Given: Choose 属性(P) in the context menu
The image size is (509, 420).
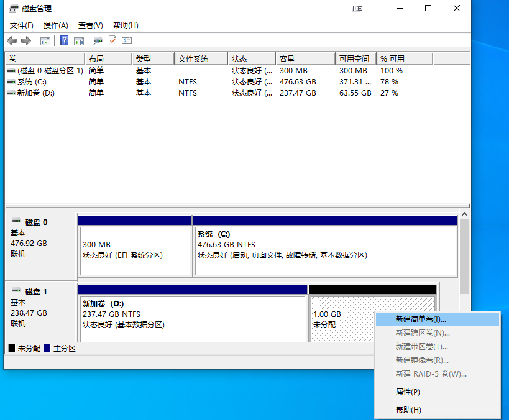Looking at the screenshot, I should 438,392.
